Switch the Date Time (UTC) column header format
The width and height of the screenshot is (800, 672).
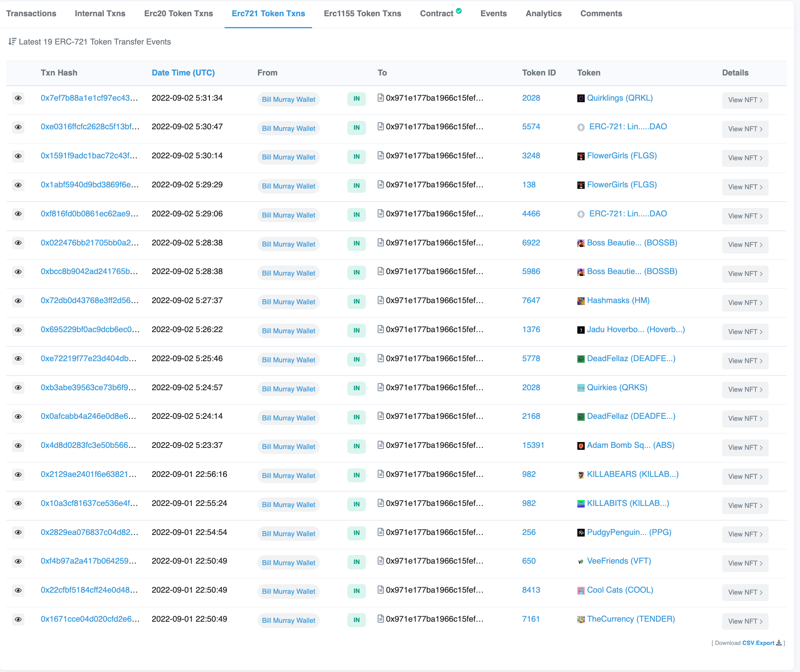(x=183, y=73)
